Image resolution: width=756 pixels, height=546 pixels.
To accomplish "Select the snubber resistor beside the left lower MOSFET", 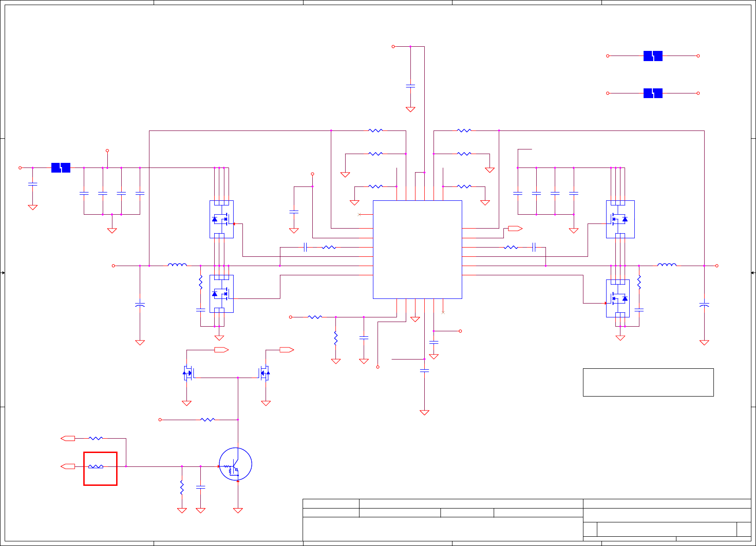I will coord(200,282).
